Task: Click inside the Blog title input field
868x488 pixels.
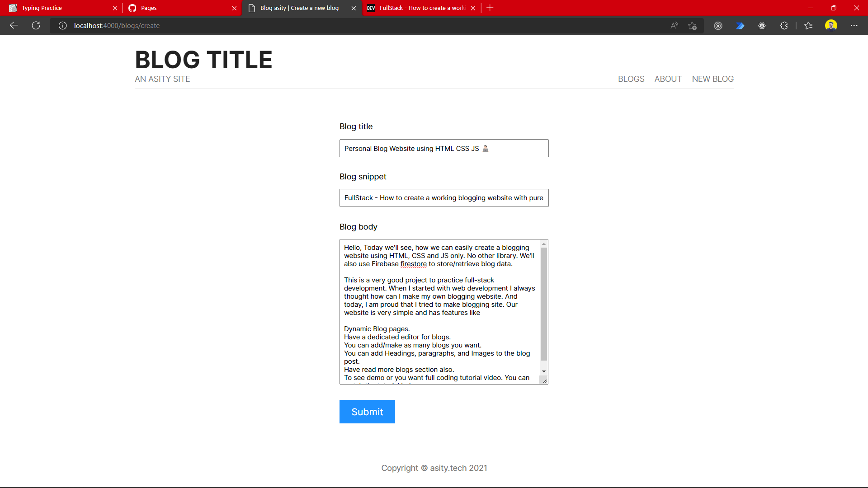Action: (x=443, y=148)
